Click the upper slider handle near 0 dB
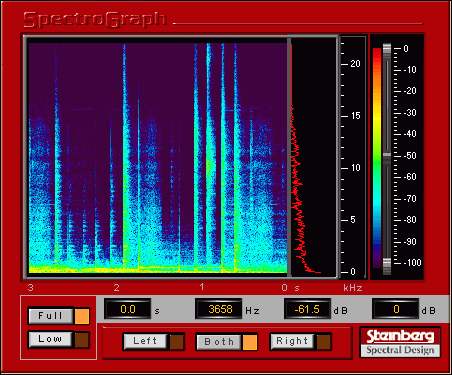452x375 pixels. click(x=387, y=49)
